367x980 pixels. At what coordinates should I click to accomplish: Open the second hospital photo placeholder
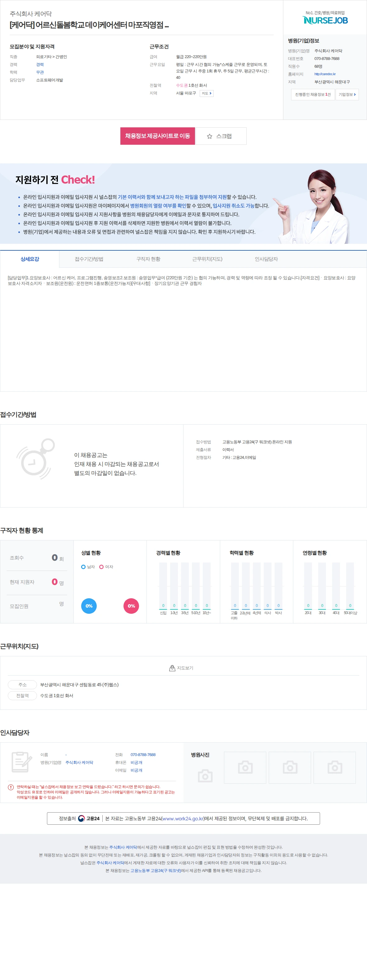click(290, 768)
